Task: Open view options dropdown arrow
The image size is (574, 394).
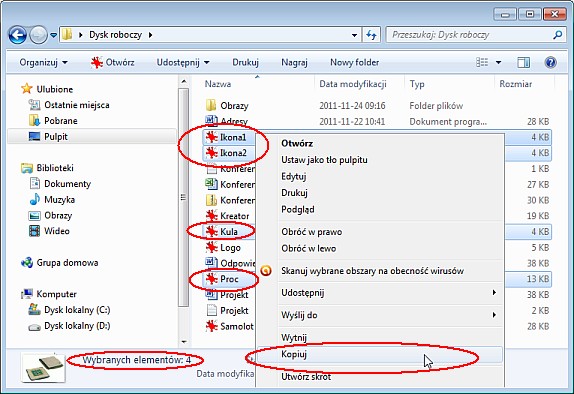Action: (498, 62)
